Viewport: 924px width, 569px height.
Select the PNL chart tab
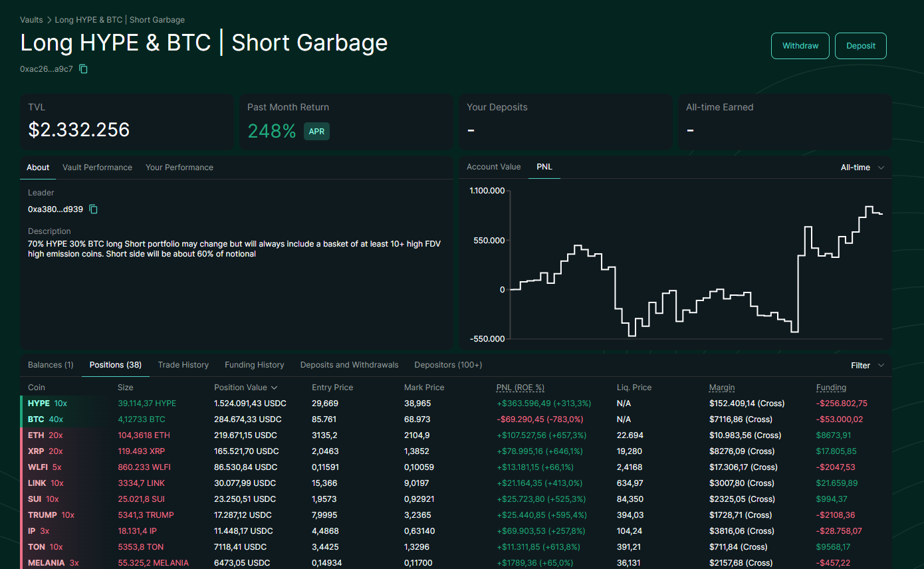pos(544,167)
